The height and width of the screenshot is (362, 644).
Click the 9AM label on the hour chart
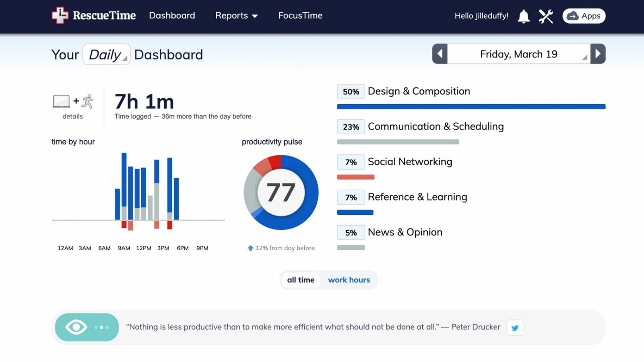click(x=124, y=248)
